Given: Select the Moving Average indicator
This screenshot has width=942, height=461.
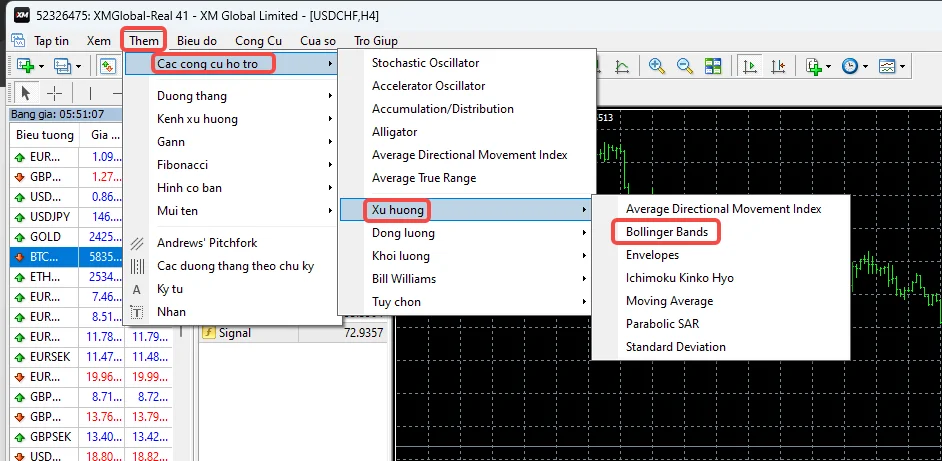Looking at the screenshot, I should coord(720,301).
